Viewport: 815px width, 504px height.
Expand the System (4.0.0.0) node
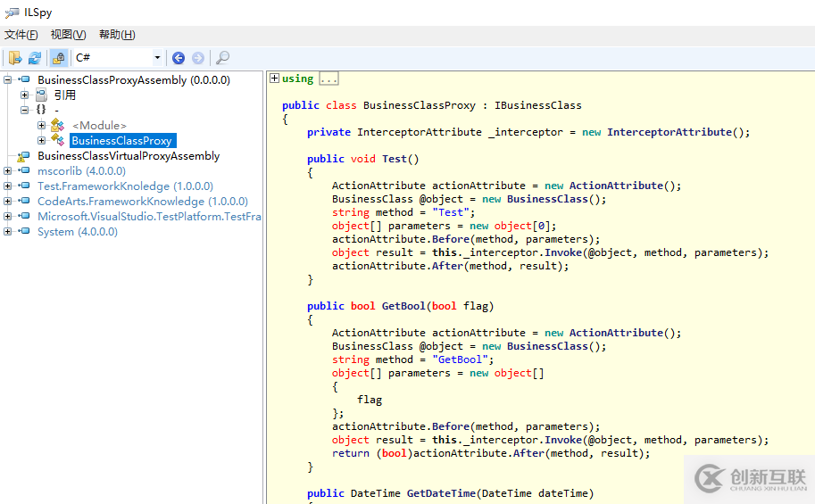click(x=8, y=231)
